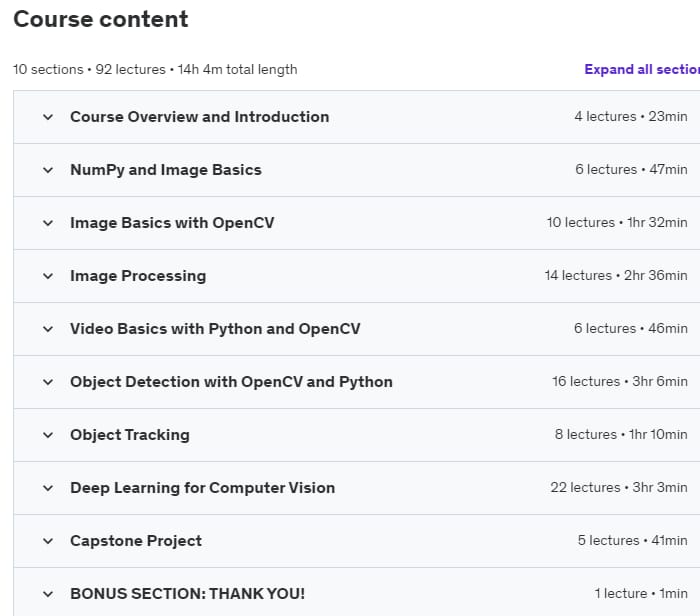
Task: Click the '10 lectures • 1hr 32min' text
Action: pyautogui.click(x=617, y=222)
